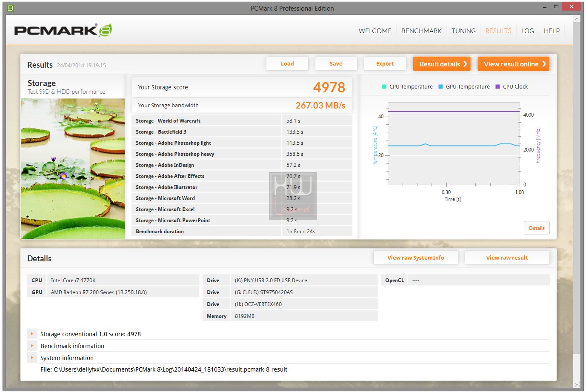Select the Storage - World of Warcraft row

242,121
